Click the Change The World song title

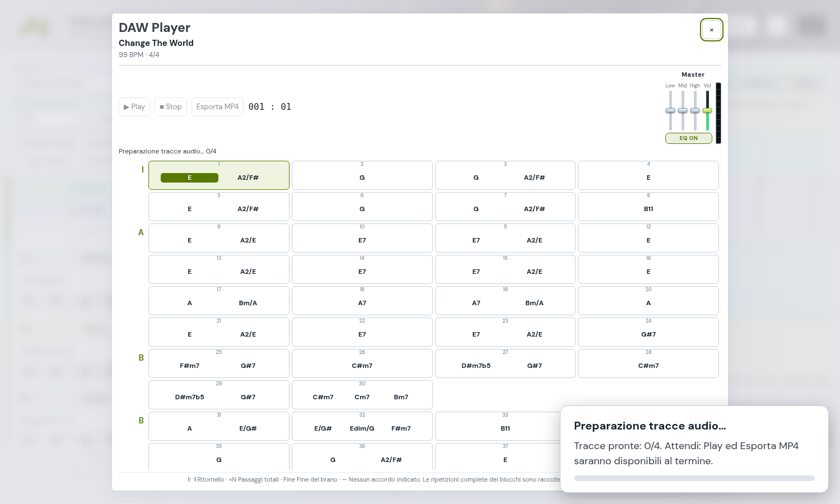click(x=156, y=43)
